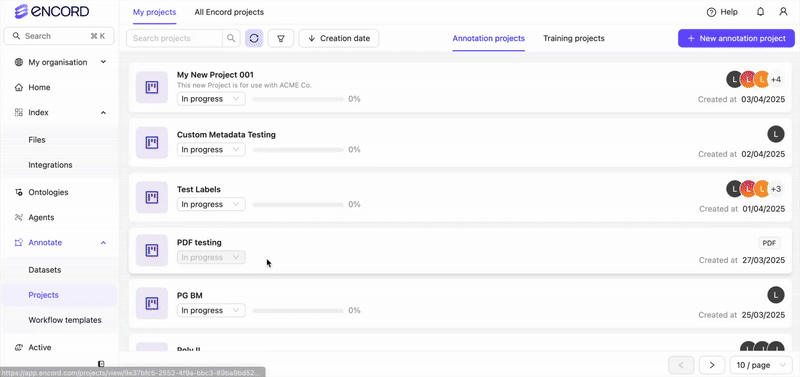
Task: Click the 03/04/2025 creation date
Action: coord(763,99)
